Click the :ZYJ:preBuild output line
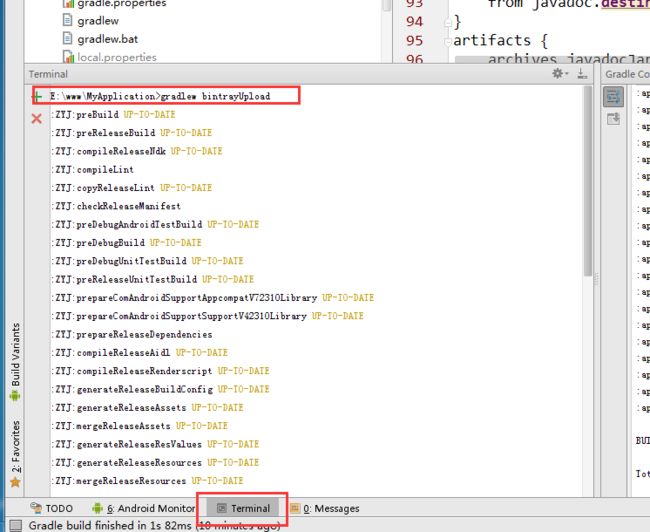 click(x=113, y=114)
